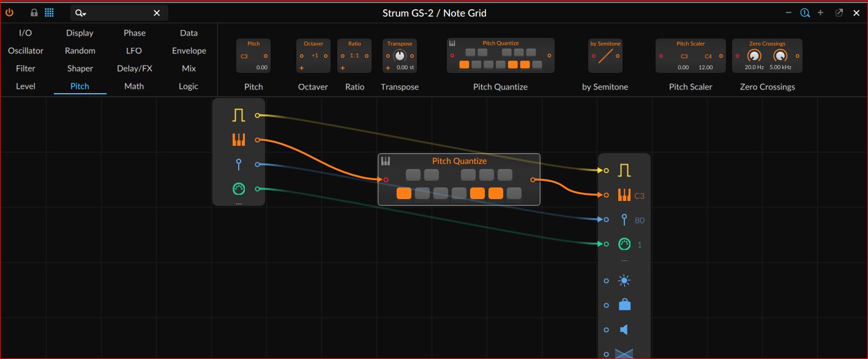Pick the Pitch Scaler module thumbnail

(x=690, y=56)
